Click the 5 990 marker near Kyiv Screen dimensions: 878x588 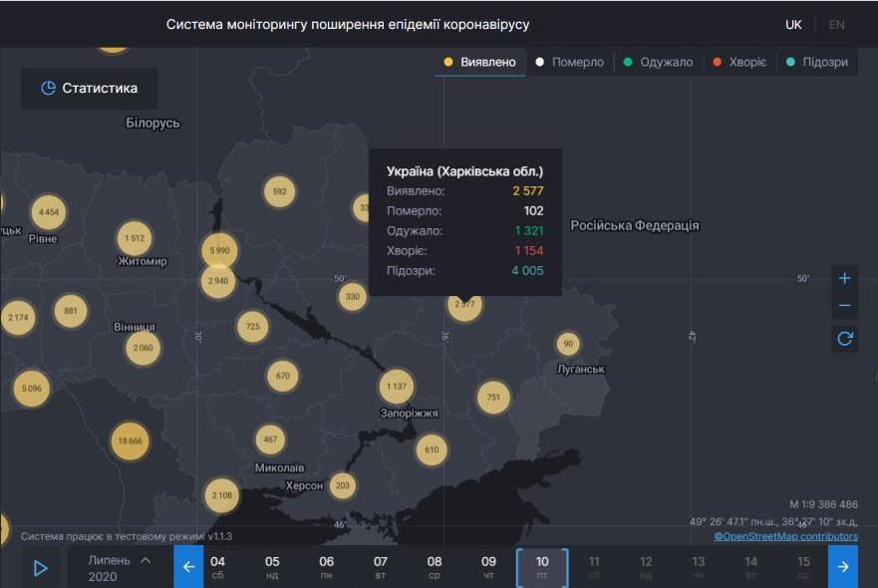pyautogui.click(x=220, y=250)
